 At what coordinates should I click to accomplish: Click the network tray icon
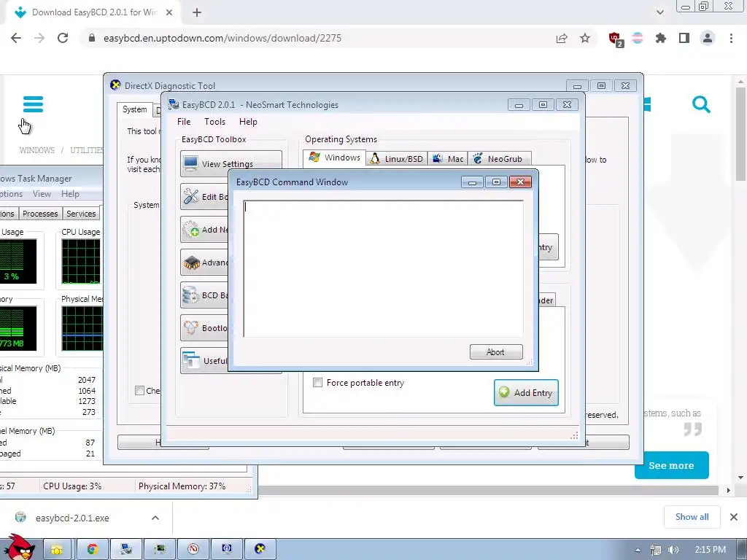(656, 550)
